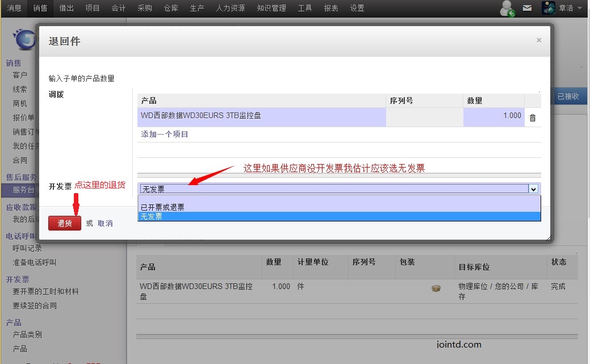The image size is (590, 364).
Task: Click the package box icon in product row
Action: (x=436, y=288)
